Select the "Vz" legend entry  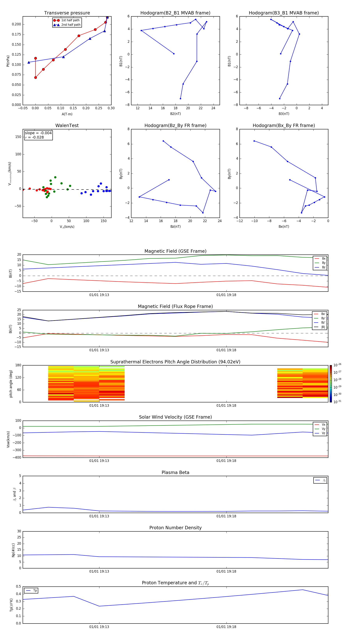click(320, 433)
